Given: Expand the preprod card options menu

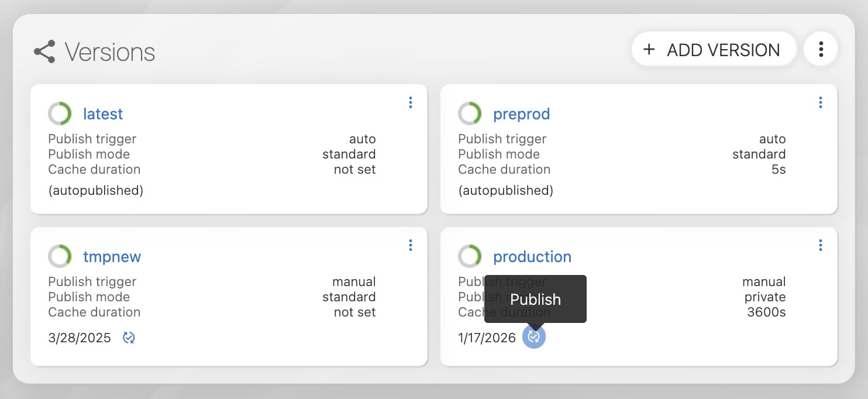Looking at the screenshot, I should click(x=820, y=103).
